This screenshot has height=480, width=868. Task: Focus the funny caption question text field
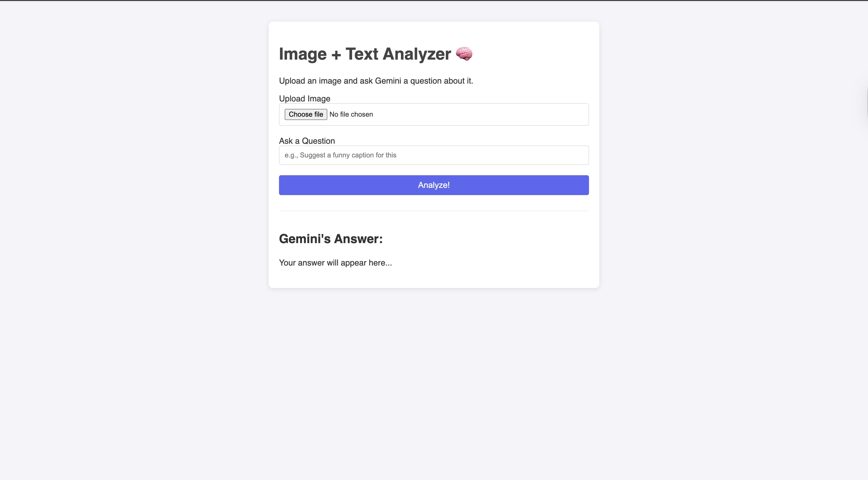(434, 155)
